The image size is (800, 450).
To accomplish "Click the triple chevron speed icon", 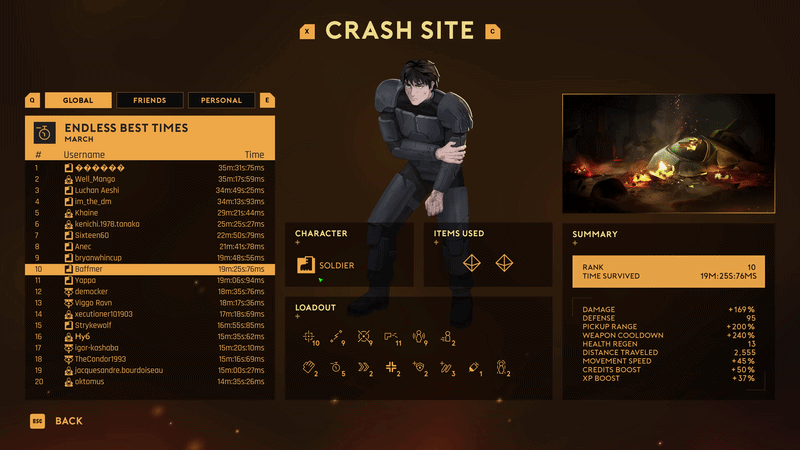I will (363, 367).
